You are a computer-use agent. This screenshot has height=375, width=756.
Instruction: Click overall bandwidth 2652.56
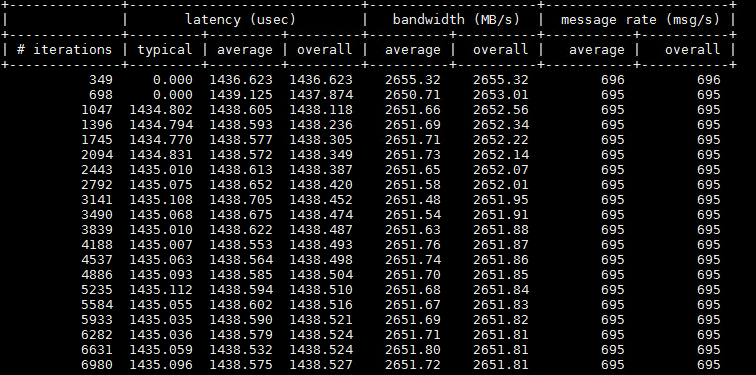(501, 109)
